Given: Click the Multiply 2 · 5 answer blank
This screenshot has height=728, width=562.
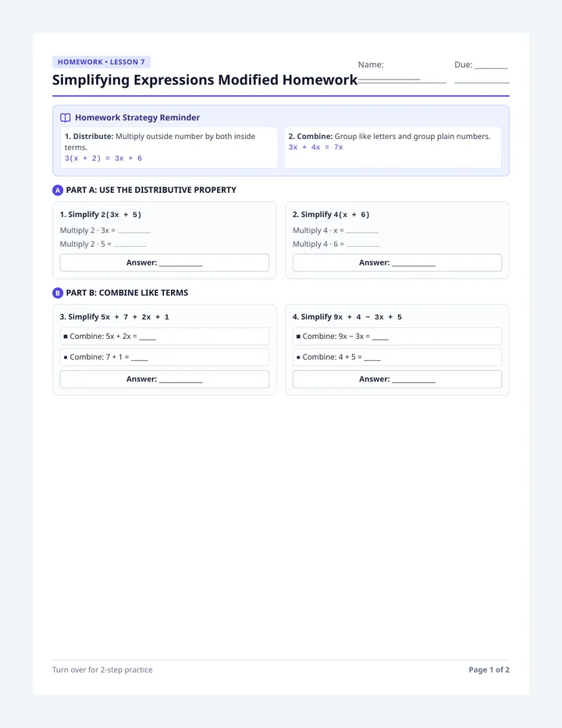Looking at the screenshot, I should (130, 244).
